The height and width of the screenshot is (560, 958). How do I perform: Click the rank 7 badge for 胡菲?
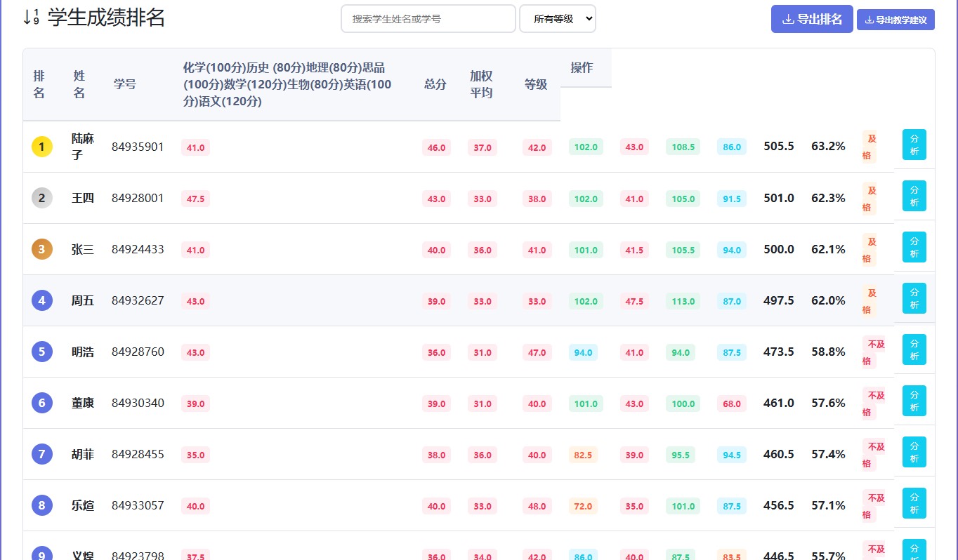[42, 454]
